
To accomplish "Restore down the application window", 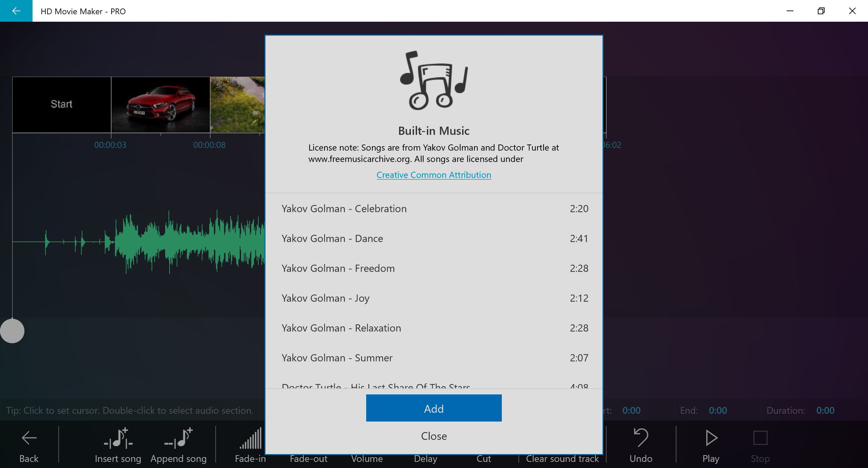I will click(821, 11).
